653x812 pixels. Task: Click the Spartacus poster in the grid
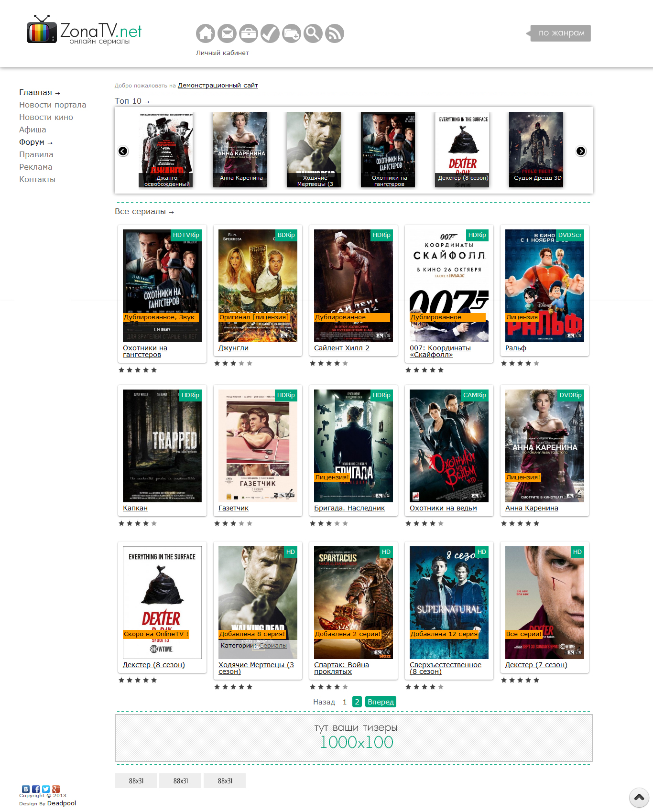click(353, 603)
